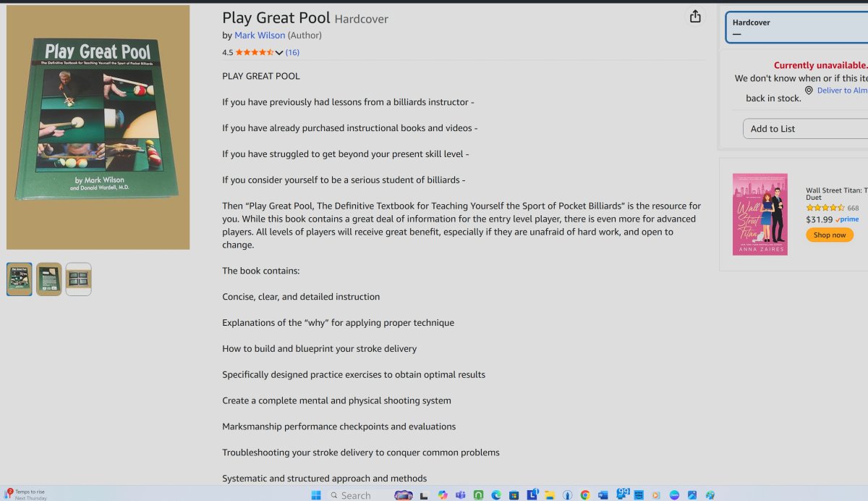Select the back cover thumbnail image

(49, 279)
